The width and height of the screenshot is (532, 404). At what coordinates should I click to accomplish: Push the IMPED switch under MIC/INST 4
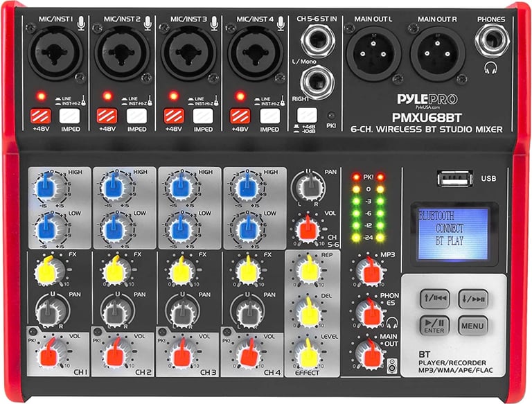pyautogui.click(x=269, y=116)
